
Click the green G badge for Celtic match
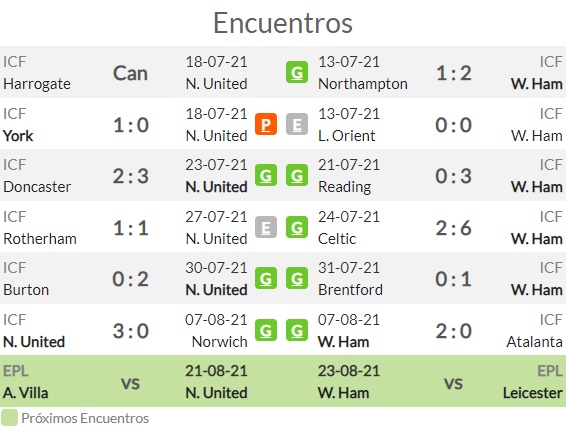[x=297, y=227]
